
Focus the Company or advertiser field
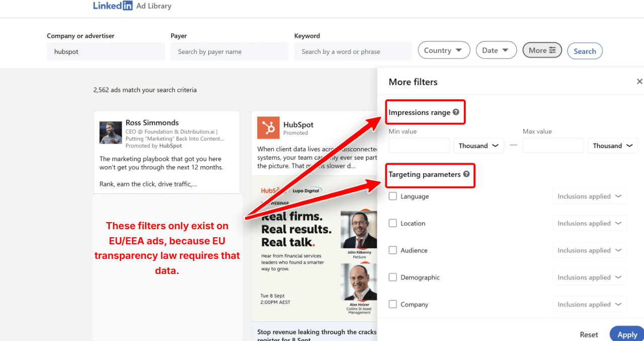106,51
